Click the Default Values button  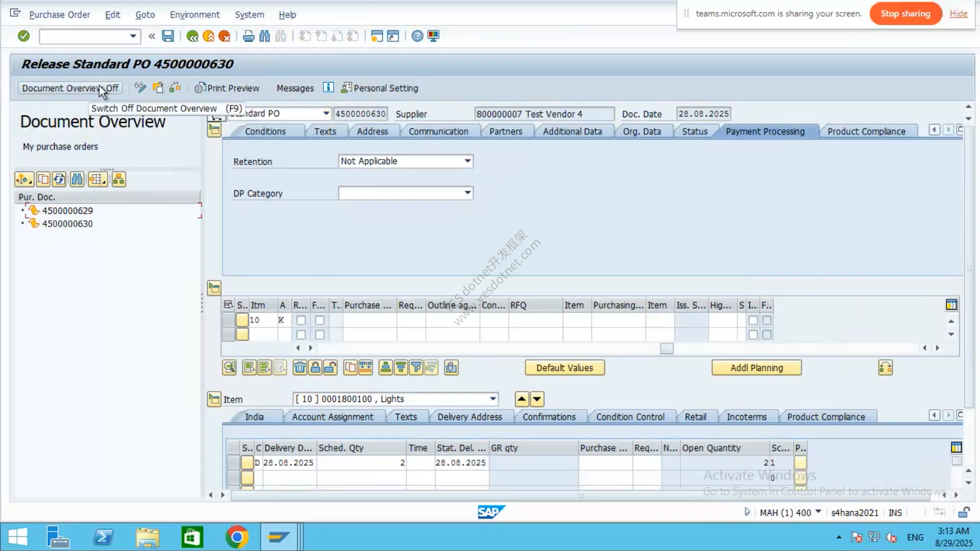coord(565,368)
